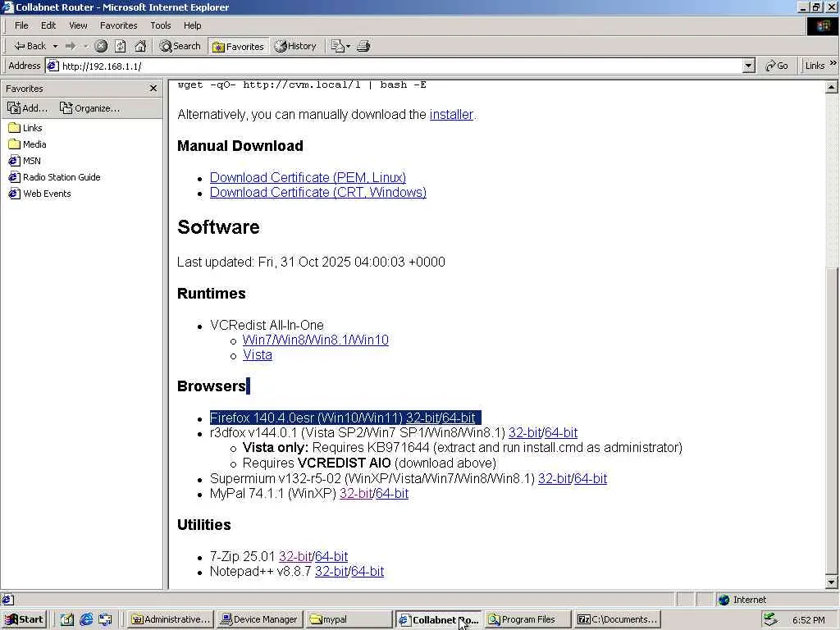Viewport: 840px width, 630px height.
Task: Download Firefox 140.4.0esr 64-bit
Action: click(x=459, y=418)
